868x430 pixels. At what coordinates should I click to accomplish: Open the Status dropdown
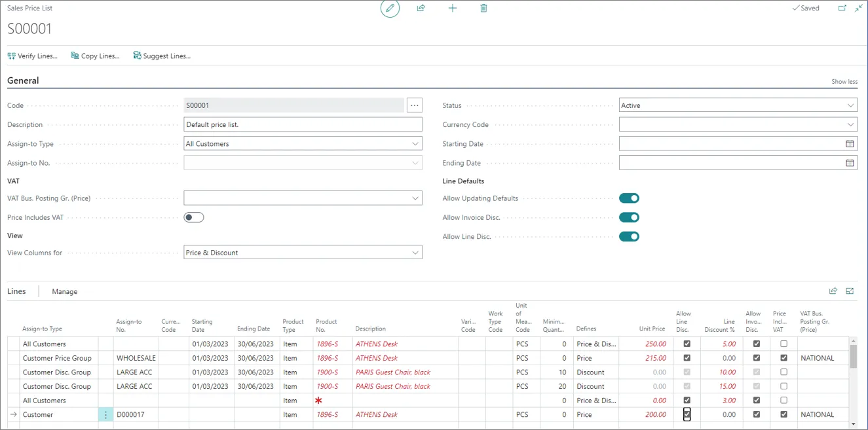point(850,105)
